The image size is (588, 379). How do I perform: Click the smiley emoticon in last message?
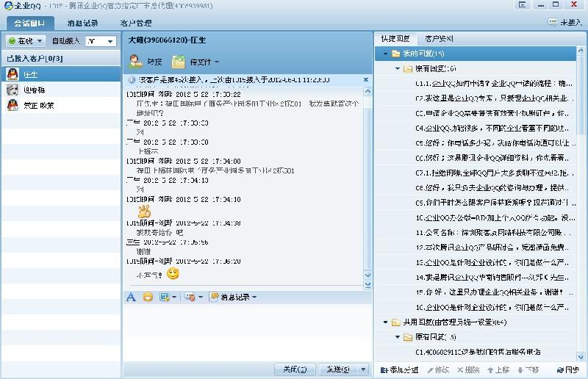(173, 273)
